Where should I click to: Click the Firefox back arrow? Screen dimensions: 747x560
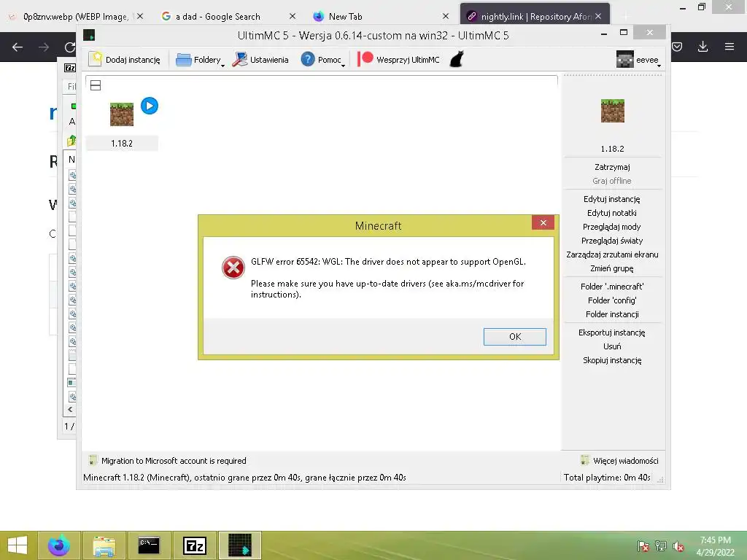pos(18,47)
